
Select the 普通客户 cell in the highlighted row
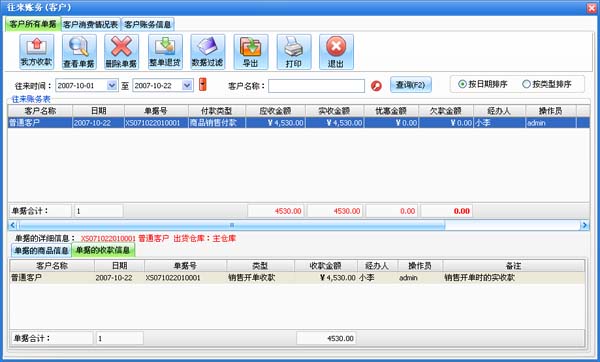pos(40,123)
